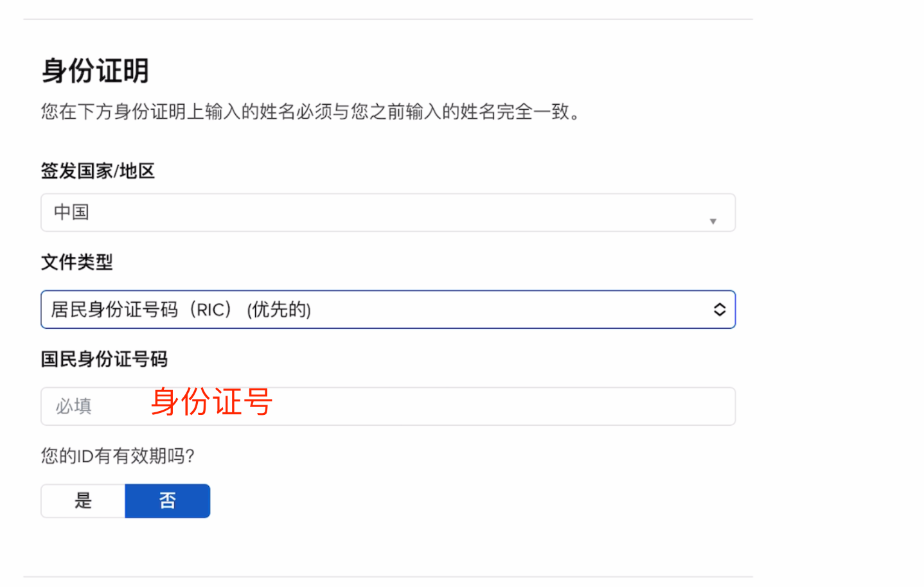Click the small arrow in the 中国 dropdown
The image size is (924, 587).
[x=713, y=221]
